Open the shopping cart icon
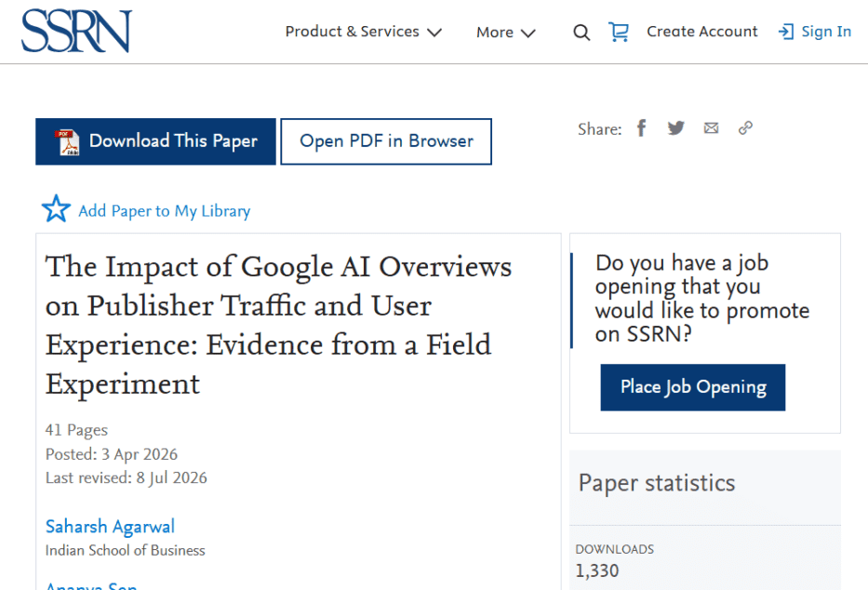 (619, 32)
